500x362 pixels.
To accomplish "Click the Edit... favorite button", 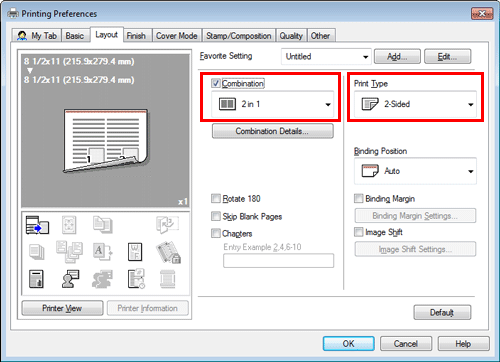I will pos(447,56).
